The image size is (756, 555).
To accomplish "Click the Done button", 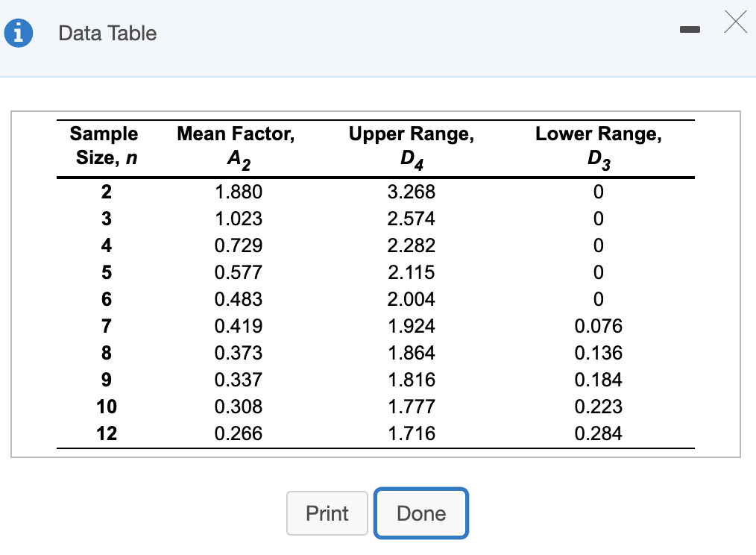I will 420,513.
